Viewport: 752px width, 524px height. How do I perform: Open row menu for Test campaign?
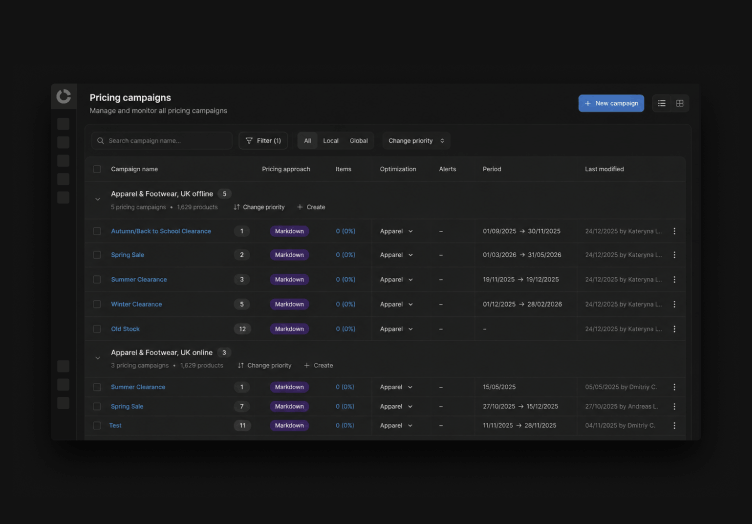click(674, 426)
